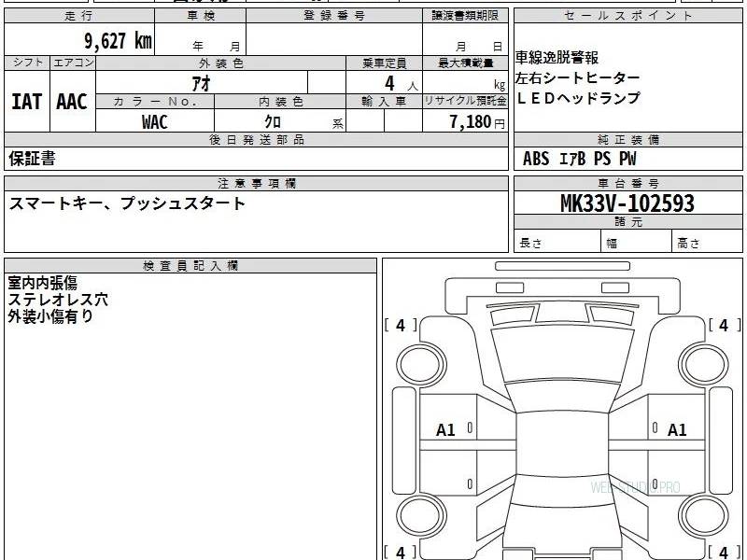Select the 内装色 header

tap(280, 102)
